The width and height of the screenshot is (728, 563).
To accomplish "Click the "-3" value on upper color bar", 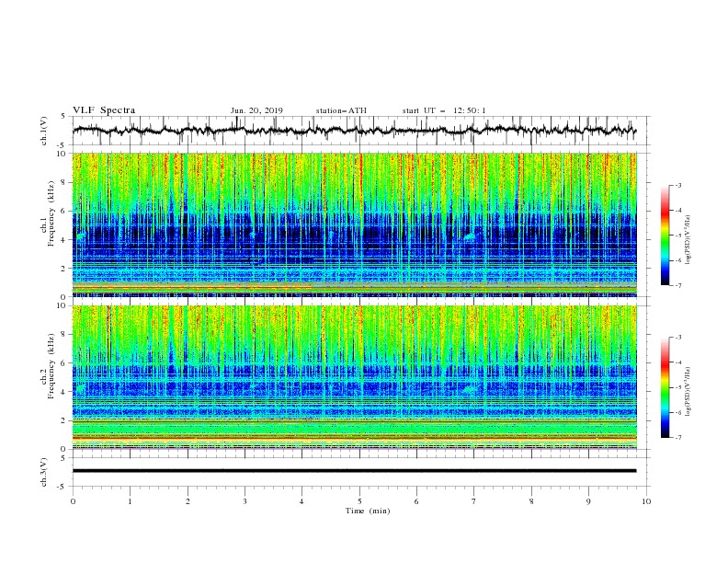I will pos(677,185).
